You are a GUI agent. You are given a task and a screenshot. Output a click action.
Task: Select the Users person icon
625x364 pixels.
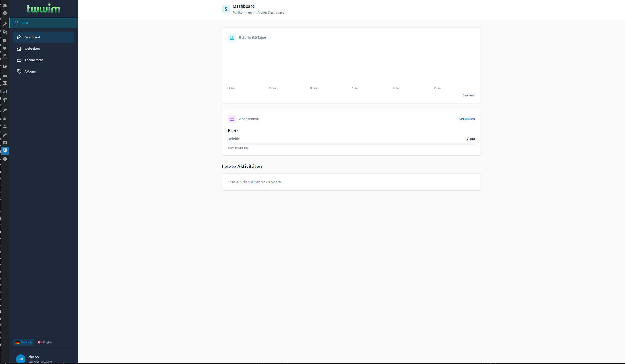click(x=5, y=127)
